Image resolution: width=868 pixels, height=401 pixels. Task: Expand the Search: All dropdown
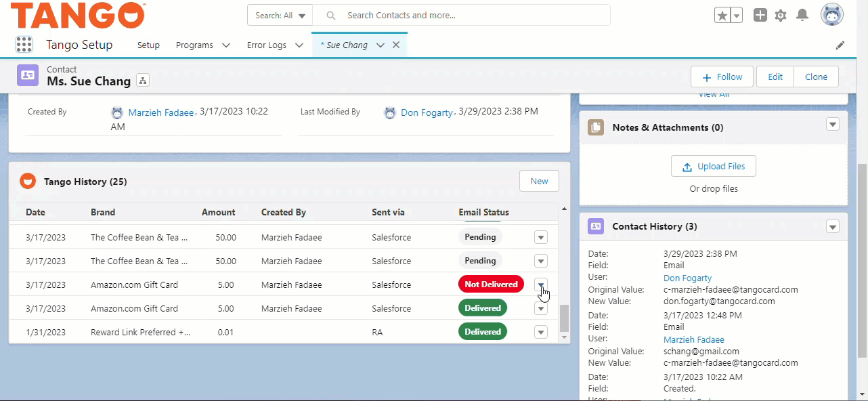coord(280,16)
